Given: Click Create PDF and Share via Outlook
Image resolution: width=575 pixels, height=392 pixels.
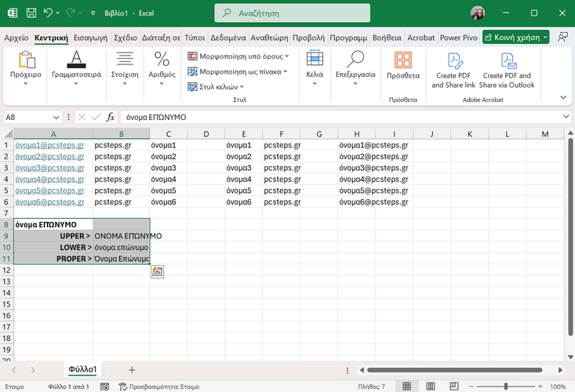Looking at the screenshot, I should point(506,70).
